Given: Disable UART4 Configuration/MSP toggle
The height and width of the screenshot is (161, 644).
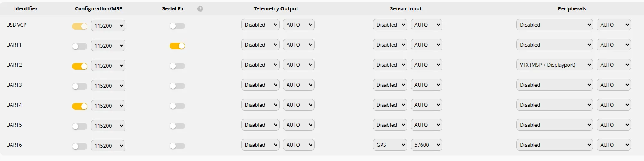Looking at the screenshot, I should 80,106.
